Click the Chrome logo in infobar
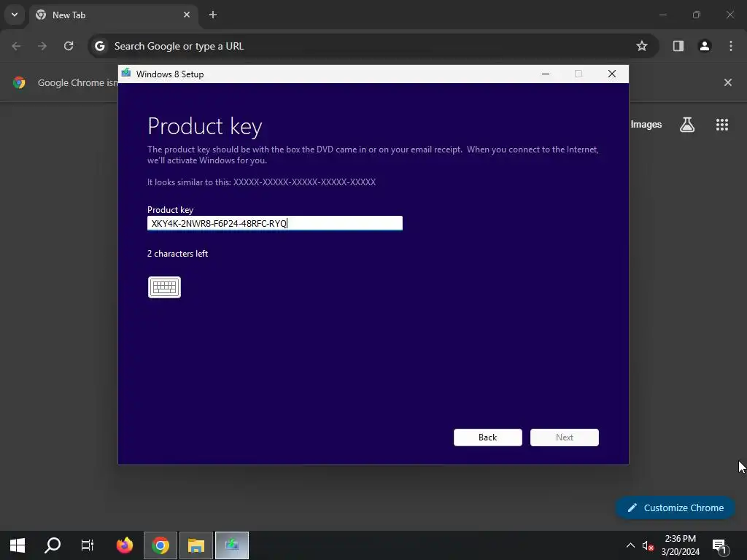Image resolution: width=747 pixels, height=560 pixels. pyautogui.click(x=19, y=82)
